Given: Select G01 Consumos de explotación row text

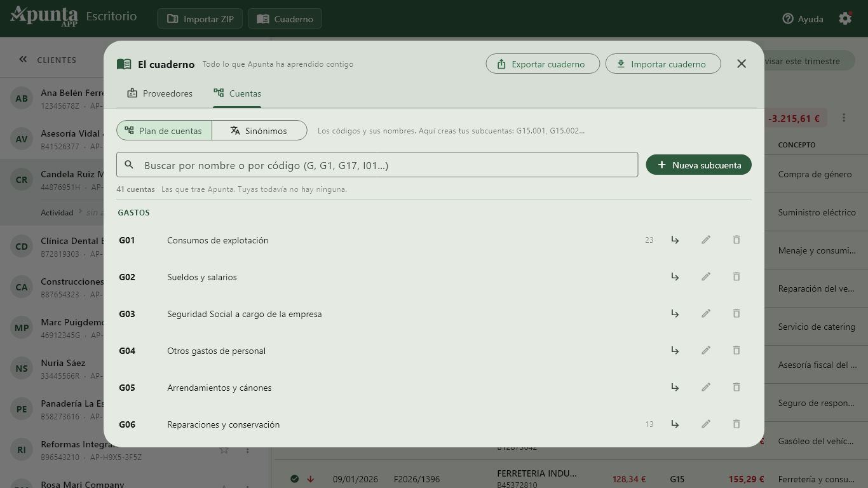Looking at the screenshot, I should 218,240.
